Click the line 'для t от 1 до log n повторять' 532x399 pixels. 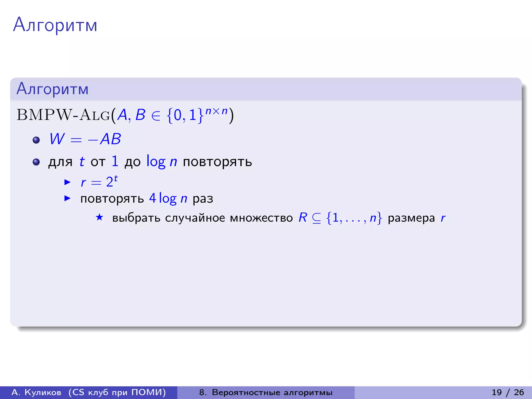(150, 162)
